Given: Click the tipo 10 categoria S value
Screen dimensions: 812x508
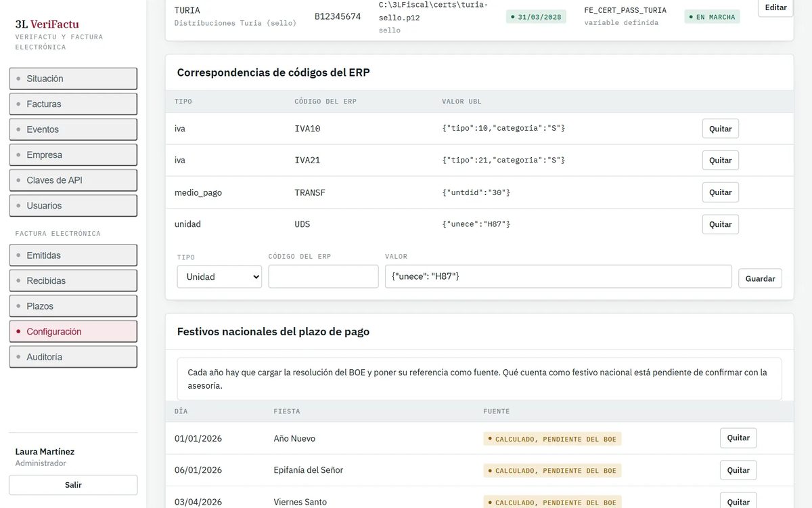Looking at the screenshot, I should tap(503, 128).
